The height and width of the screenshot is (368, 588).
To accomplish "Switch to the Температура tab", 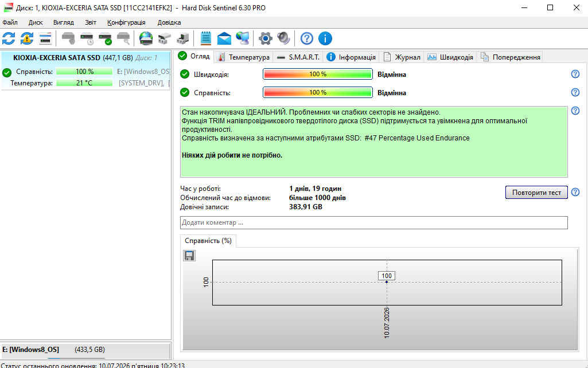I will [x=244, y=57].
